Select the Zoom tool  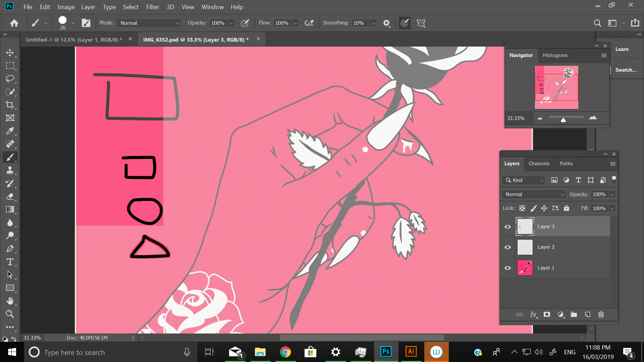click(x=10, y=314)
